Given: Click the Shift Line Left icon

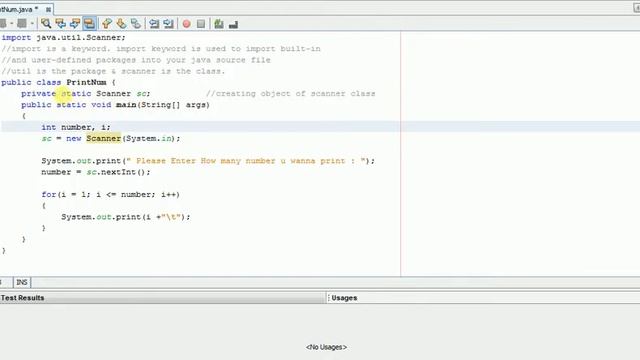Looking at the screenshot, I should coord(154,24).
